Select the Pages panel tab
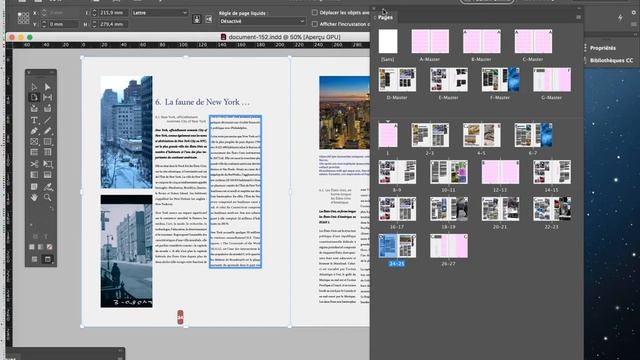 [385, 17]
